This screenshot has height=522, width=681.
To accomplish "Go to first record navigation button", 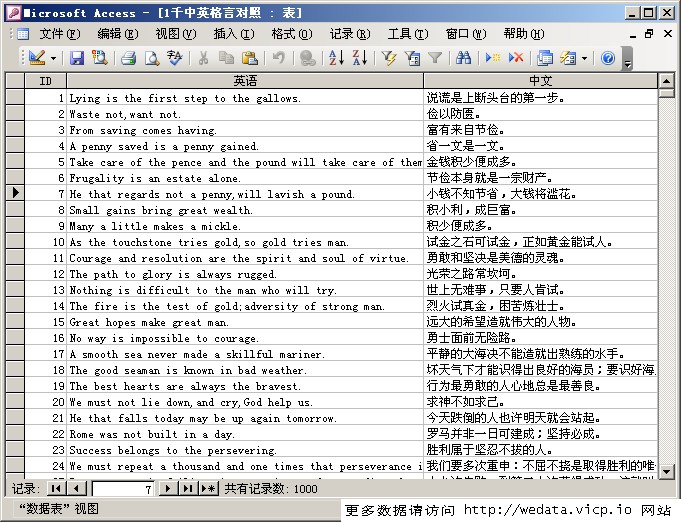I will pyautogui.click(x=56, y=489).
